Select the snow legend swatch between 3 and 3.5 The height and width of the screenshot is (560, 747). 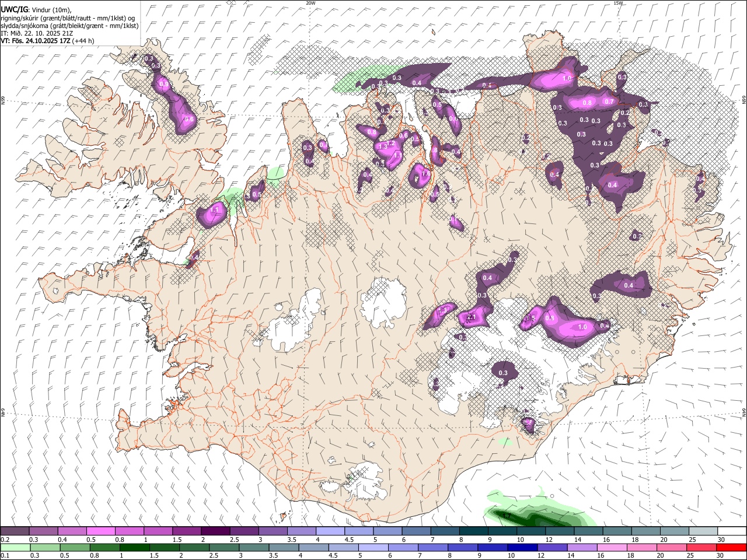click(273, 531)
